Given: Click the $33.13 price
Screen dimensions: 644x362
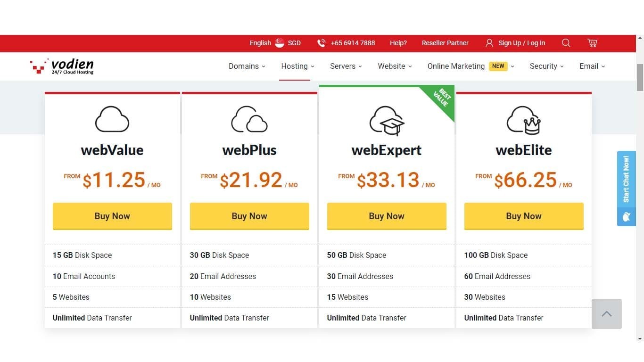Looking at the screenshot, I should (388, 180).
